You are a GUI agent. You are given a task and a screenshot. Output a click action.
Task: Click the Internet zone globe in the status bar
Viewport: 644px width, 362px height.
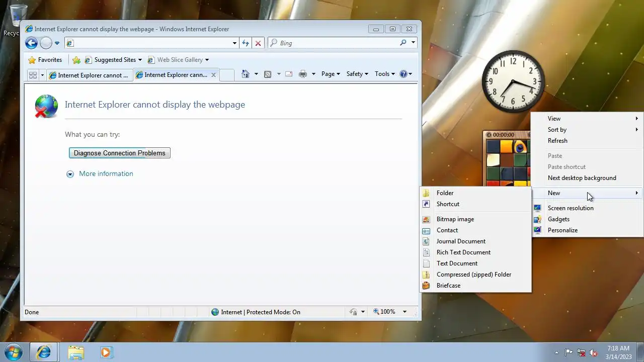tap(215, 312)
